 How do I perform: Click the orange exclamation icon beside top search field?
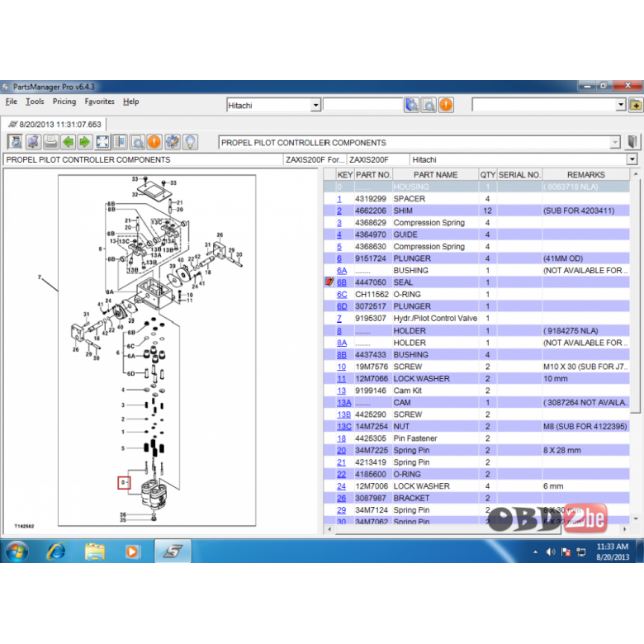tap(446, 105)
